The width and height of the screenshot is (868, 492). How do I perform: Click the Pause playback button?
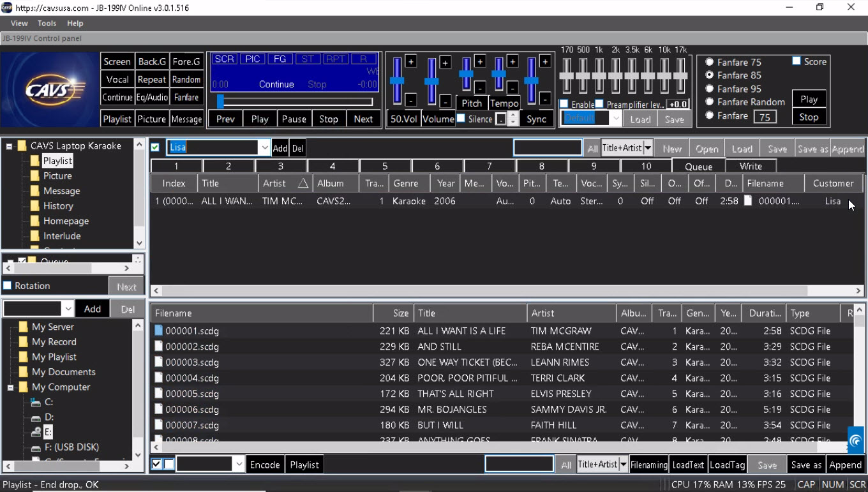tap(294, 119)
